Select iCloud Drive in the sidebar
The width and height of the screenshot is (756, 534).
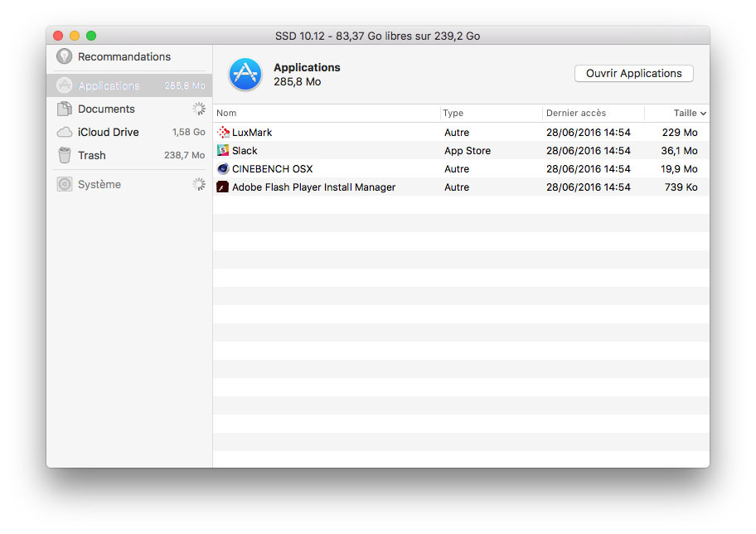click(129, 132)
